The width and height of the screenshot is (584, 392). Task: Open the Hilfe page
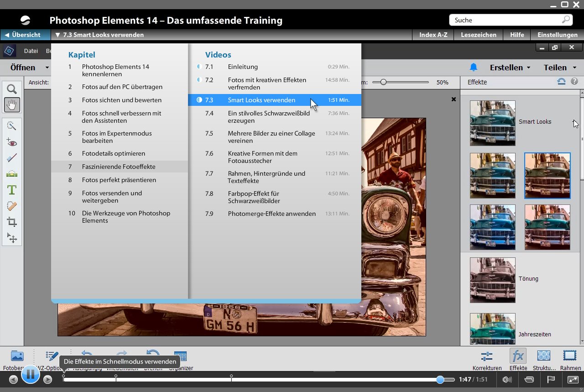tap(517, 35)
